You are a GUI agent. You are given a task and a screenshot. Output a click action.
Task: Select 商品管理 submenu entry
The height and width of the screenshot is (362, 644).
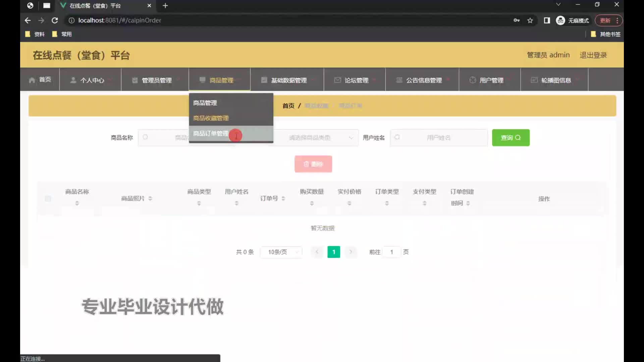(x=205, y=103)
